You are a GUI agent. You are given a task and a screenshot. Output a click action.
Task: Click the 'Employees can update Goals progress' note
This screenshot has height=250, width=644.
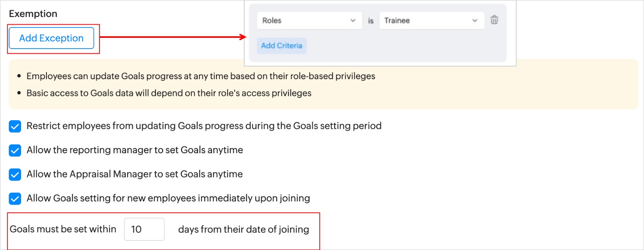[x=200, y=76]
